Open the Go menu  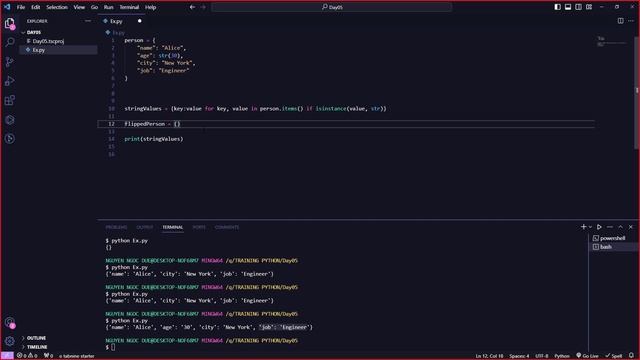[94, 7]
